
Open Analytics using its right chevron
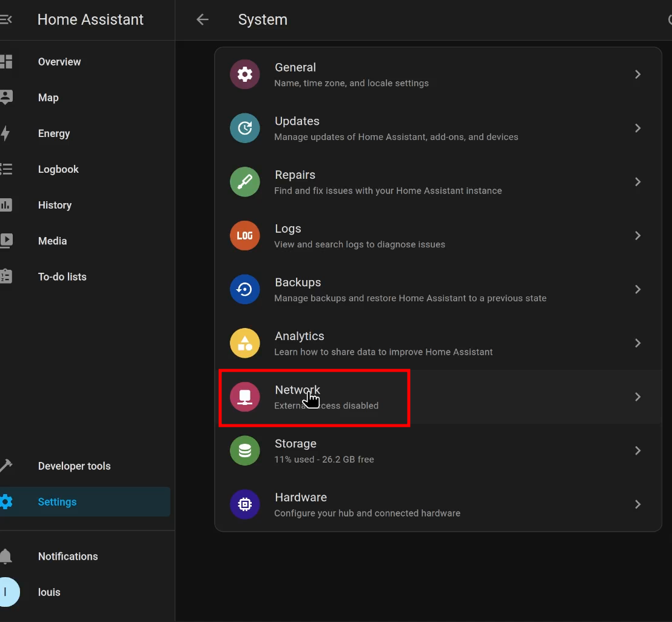point(637,343)
